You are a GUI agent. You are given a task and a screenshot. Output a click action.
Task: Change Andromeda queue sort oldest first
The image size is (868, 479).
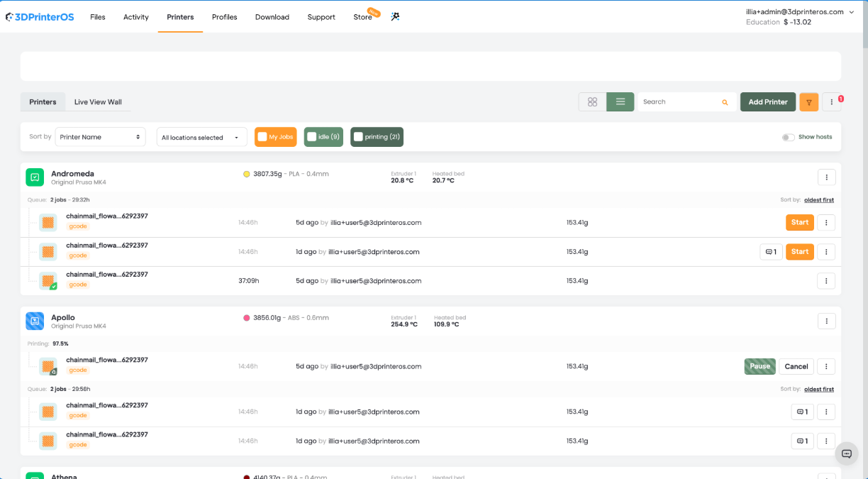pos(819,200)
